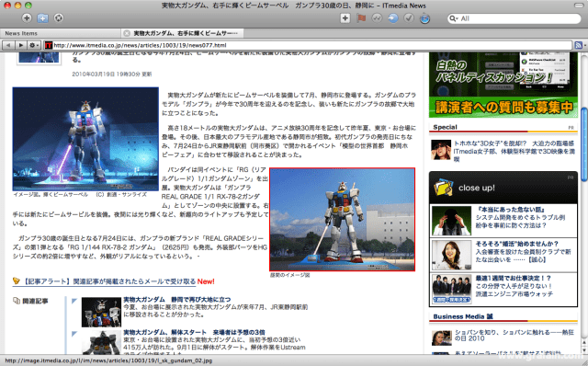
Task: Click the Refresh All feeds icon
Action: [x=59, y=17]
